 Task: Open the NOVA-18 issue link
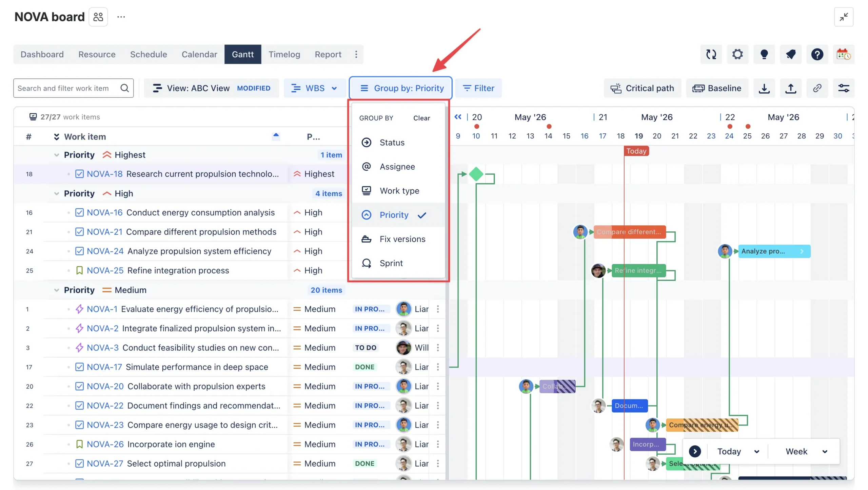click(104, 174)
